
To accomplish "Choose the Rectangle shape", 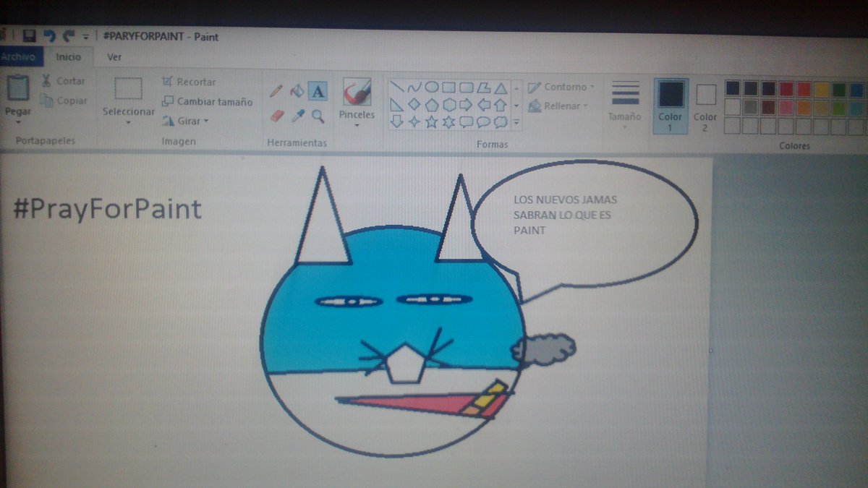I will (x=449, y=87).
